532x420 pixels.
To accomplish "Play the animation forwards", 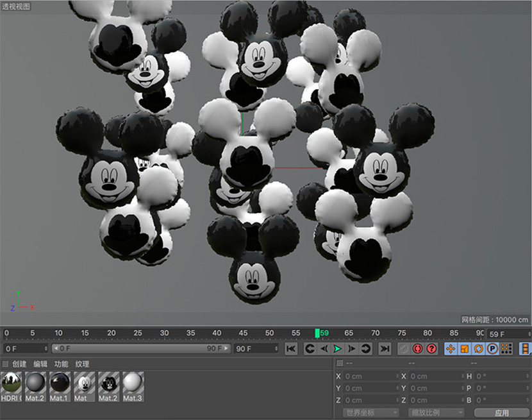I will click(x=337, y=349).
